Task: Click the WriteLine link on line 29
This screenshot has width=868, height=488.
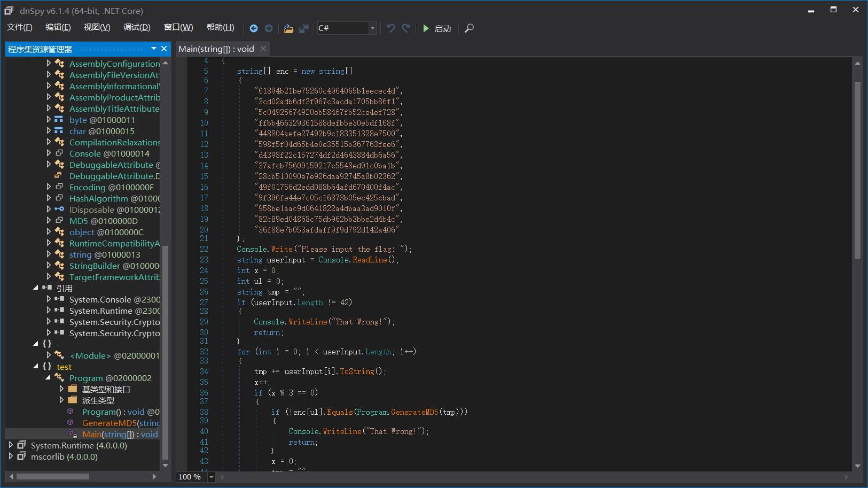Action: [308, 322]
